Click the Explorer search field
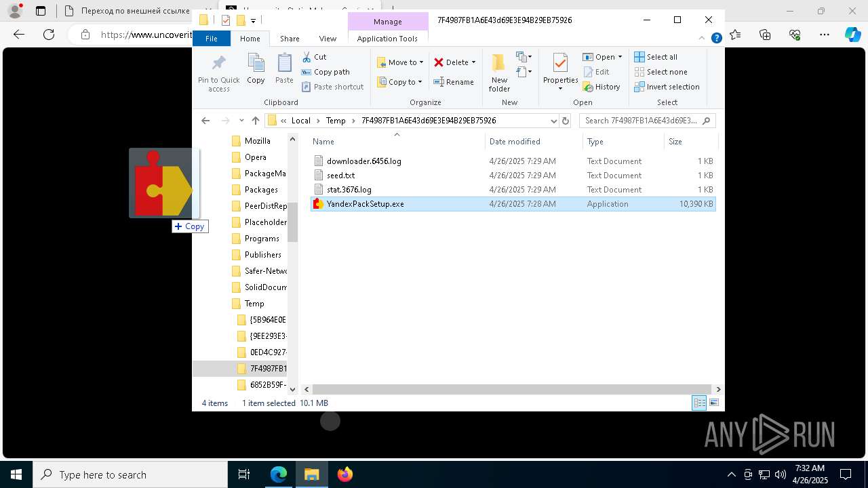The image size is (868, 488). tap(647, 121)
